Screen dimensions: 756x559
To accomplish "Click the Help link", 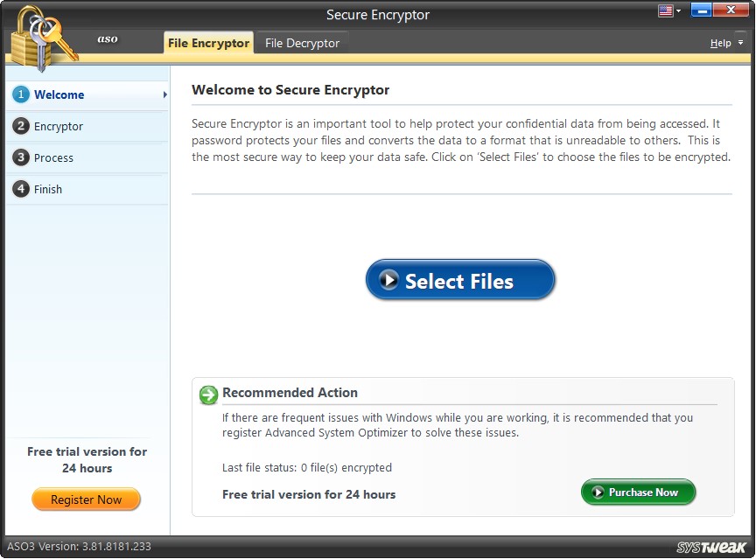I will point(719,42).
